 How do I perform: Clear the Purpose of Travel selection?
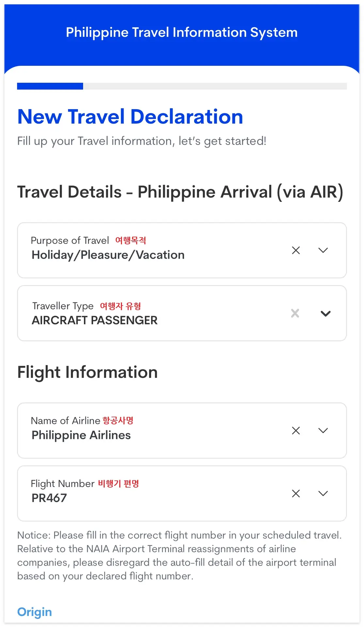coord(296,250)
